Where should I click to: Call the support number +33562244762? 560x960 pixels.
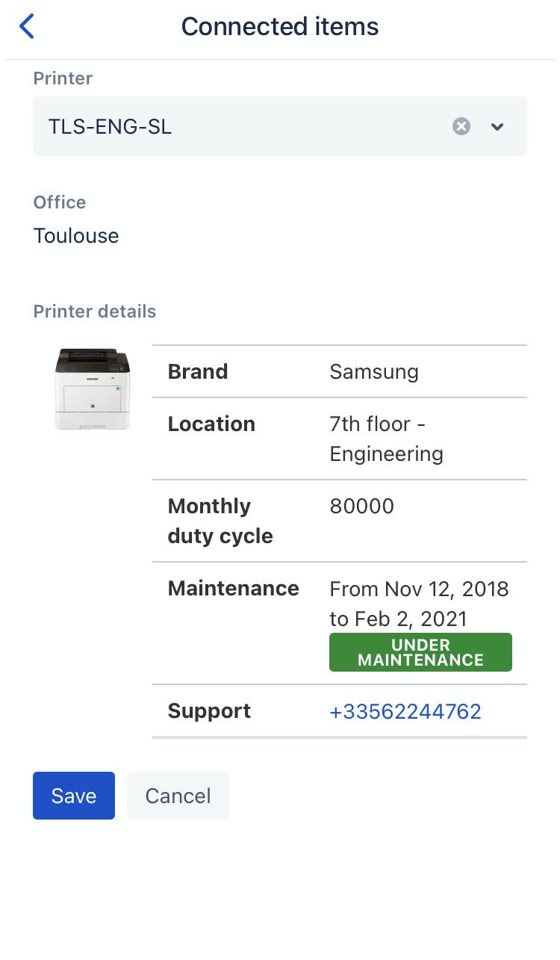(x=405, y=711)
